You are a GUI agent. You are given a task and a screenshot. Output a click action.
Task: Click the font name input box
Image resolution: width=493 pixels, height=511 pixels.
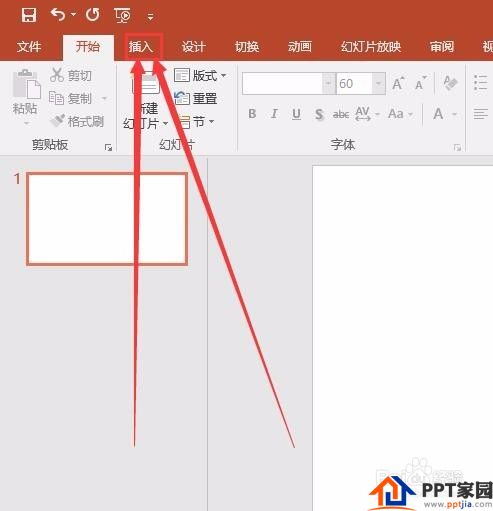point(282,83)
